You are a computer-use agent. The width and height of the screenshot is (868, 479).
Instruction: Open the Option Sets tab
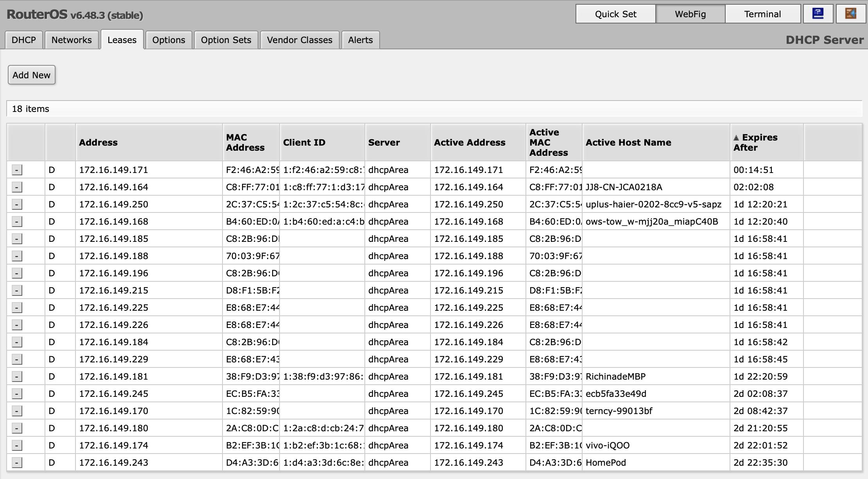(x=226, y=40)
